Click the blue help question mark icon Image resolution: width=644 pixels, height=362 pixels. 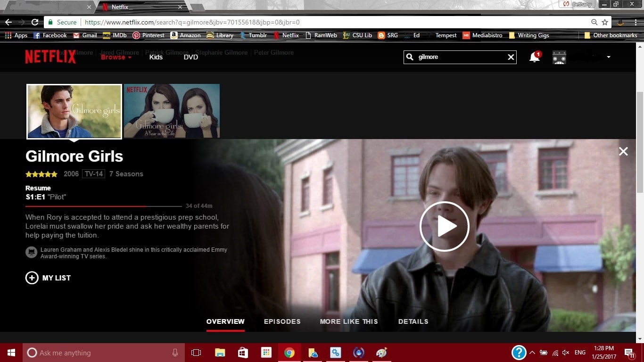click(x=519, y=353)
